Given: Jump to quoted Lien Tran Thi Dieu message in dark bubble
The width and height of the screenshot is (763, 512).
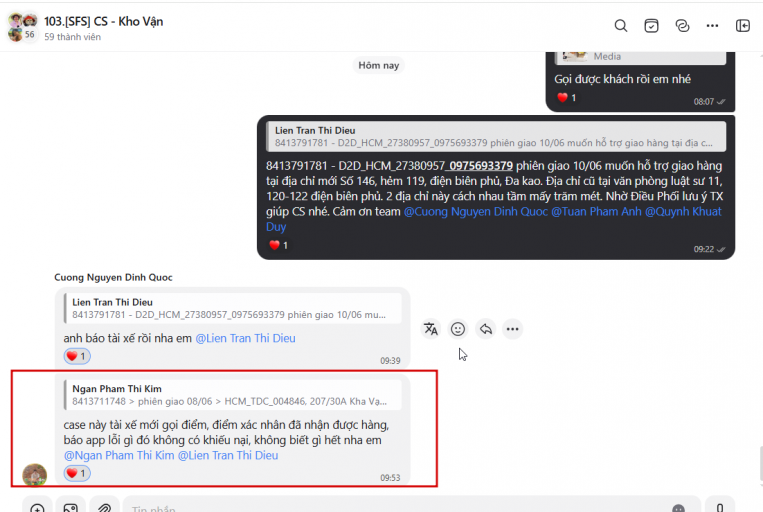Looking at the screenshot, I should 496,137.
